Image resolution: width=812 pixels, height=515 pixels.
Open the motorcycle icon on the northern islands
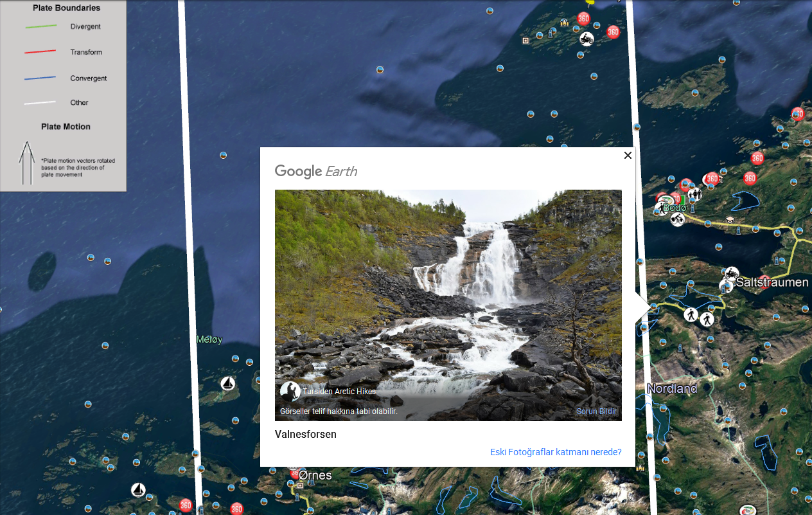pos(586,39)
